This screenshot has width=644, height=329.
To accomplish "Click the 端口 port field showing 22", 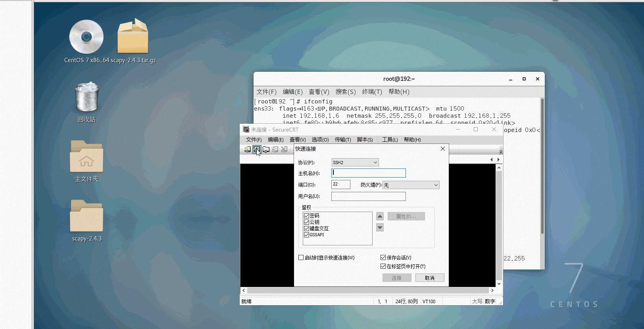I will click(x=341, y=184).
